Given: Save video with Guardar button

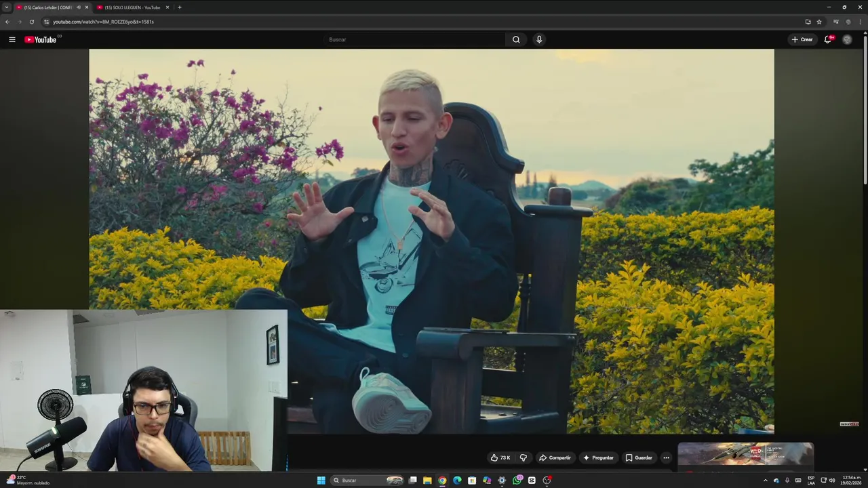Looking at the screenshot, I should pyautogui.click(x=639, y=457).
